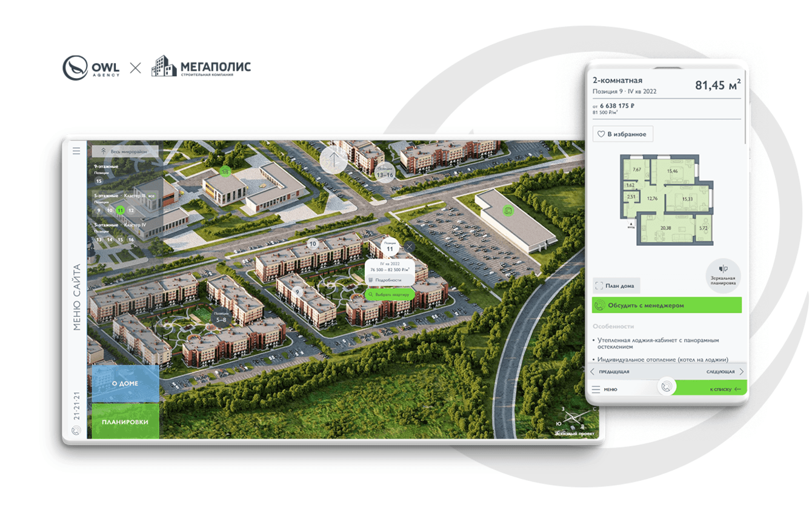
Task: Click the green shop marker on the long building
Action: point(508,210)
